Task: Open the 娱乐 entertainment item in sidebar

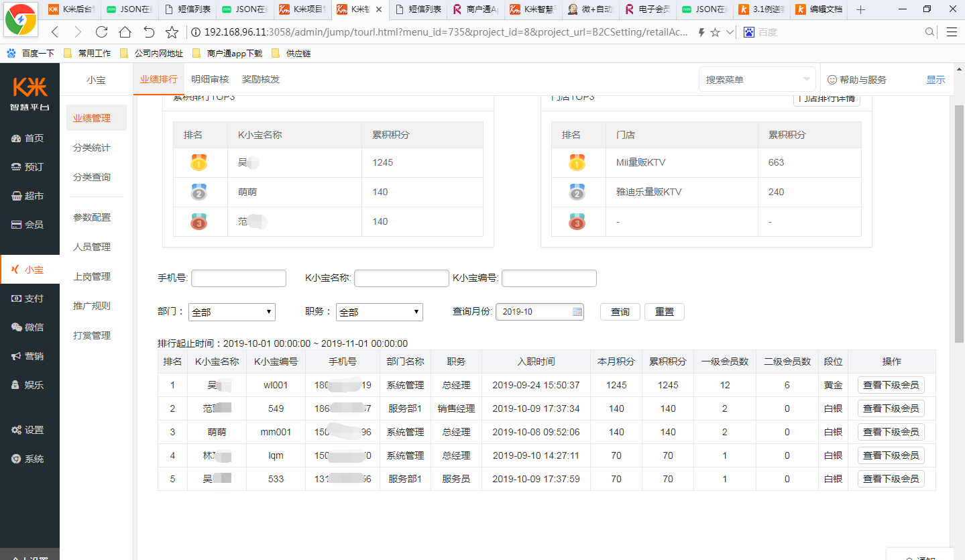Action: click(x=30, y=385)
